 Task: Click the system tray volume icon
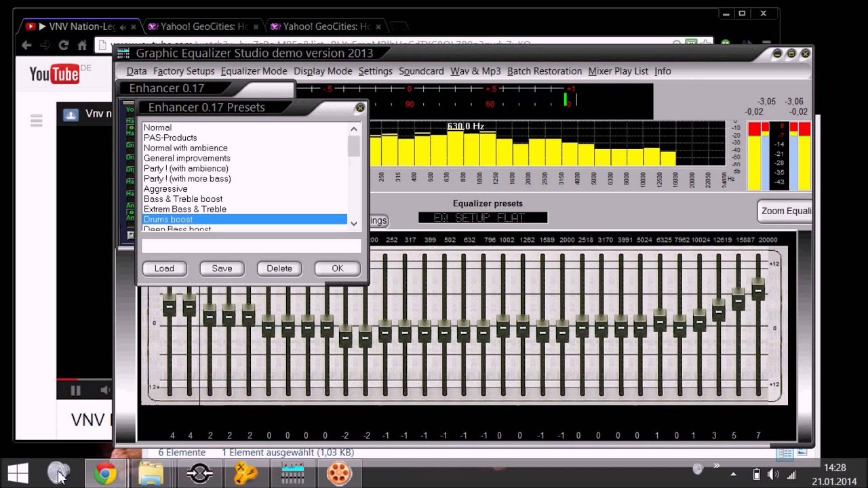(773, 474)
